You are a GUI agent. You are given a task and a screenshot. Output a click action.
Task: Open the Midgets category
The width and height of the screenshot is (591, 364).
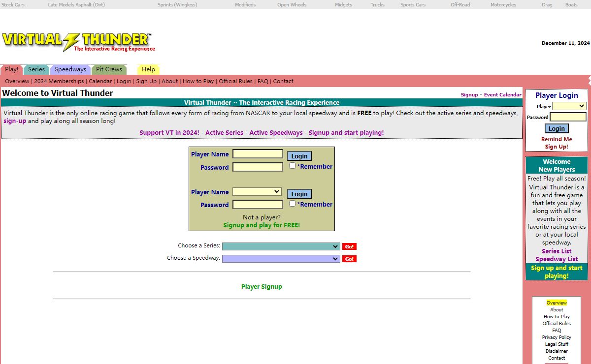click(x=344, y=4)
